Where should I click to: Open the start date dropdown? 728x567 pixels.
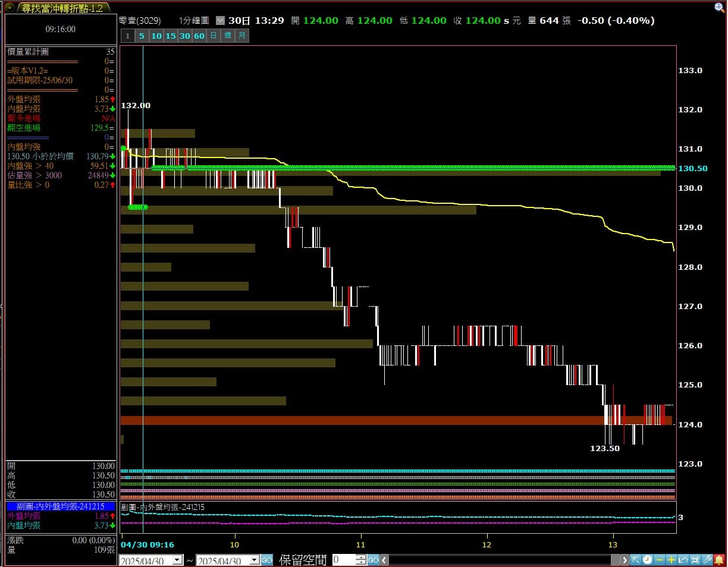coord(177,560)
